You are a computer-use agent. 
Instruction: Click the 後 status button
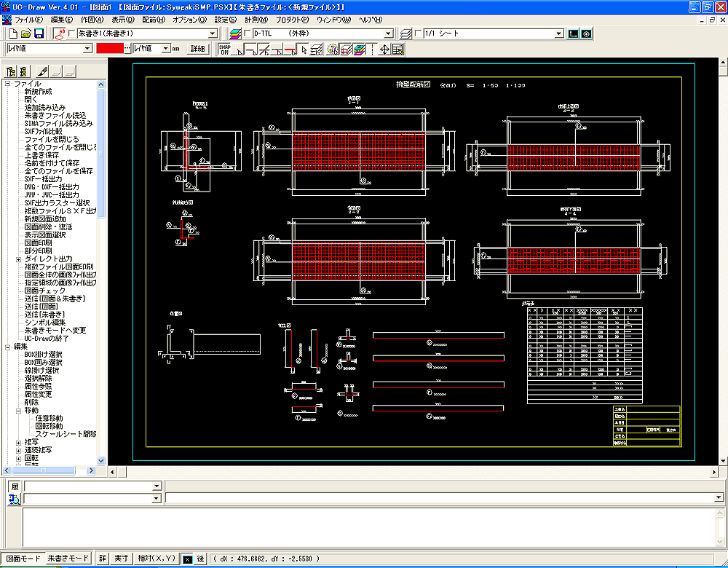(200, 559)
